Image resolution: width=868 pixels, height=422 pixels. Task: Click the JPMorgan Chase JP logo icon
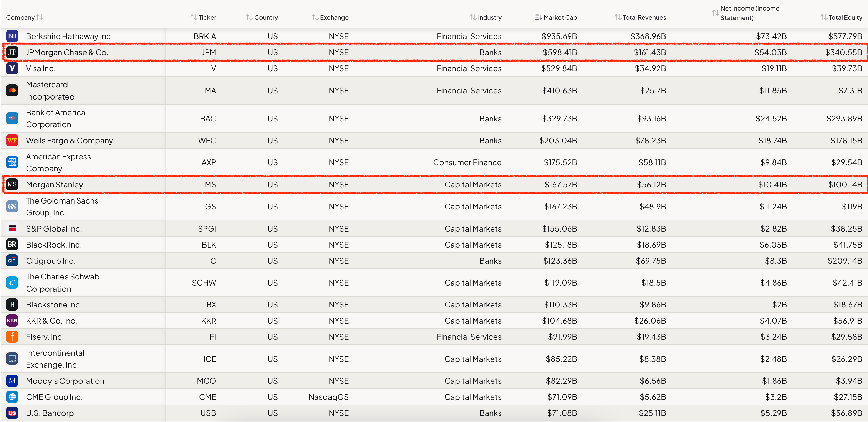pyautogui.click(x=12, y=52)
